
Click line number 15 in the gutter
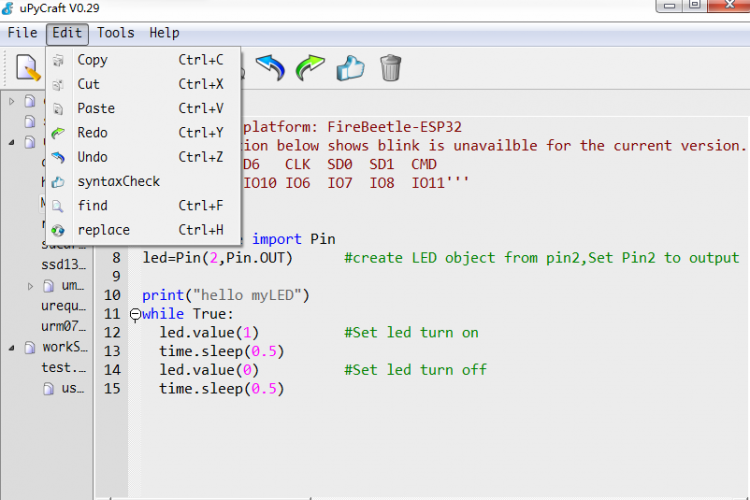click(112, 389)
